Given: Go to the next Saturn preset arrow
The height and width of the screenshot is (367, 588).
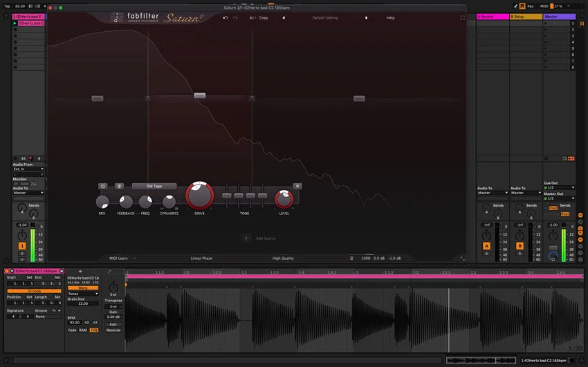Looking at the screenshot, I should pyautogui.click(x=367, y=17).
